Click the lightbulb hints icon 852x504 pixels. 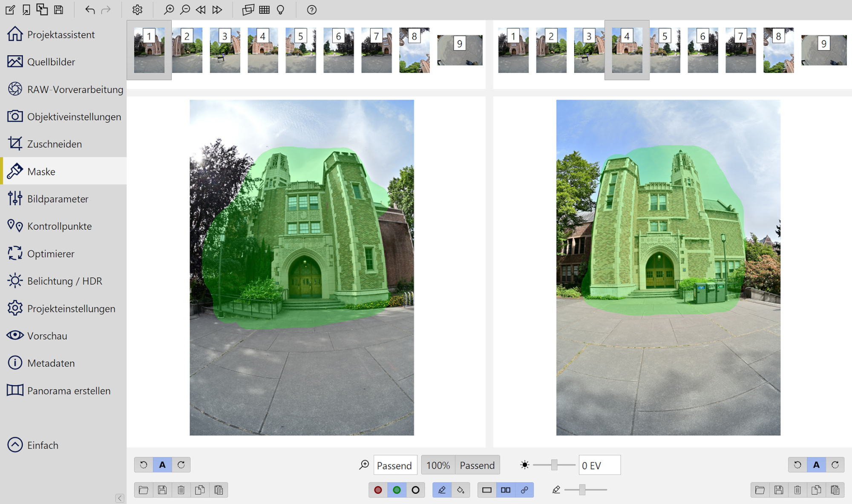280,10
